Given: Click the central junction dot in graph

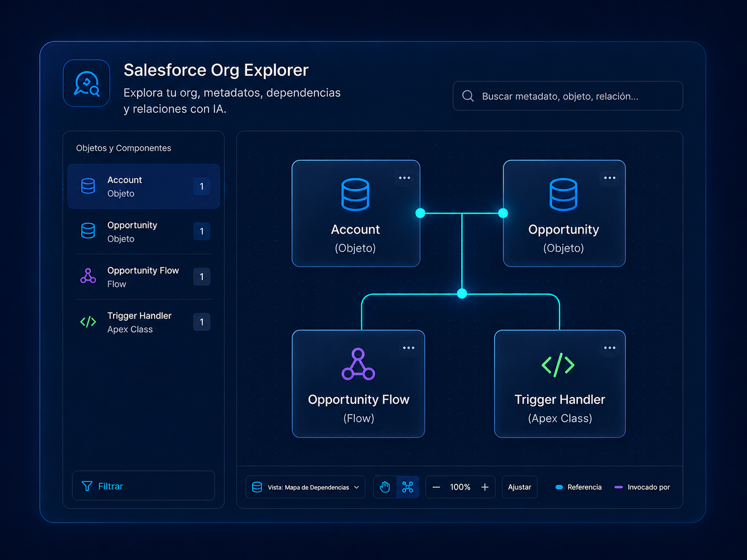Looking at the screenshot, I should (x=462, y=293).
